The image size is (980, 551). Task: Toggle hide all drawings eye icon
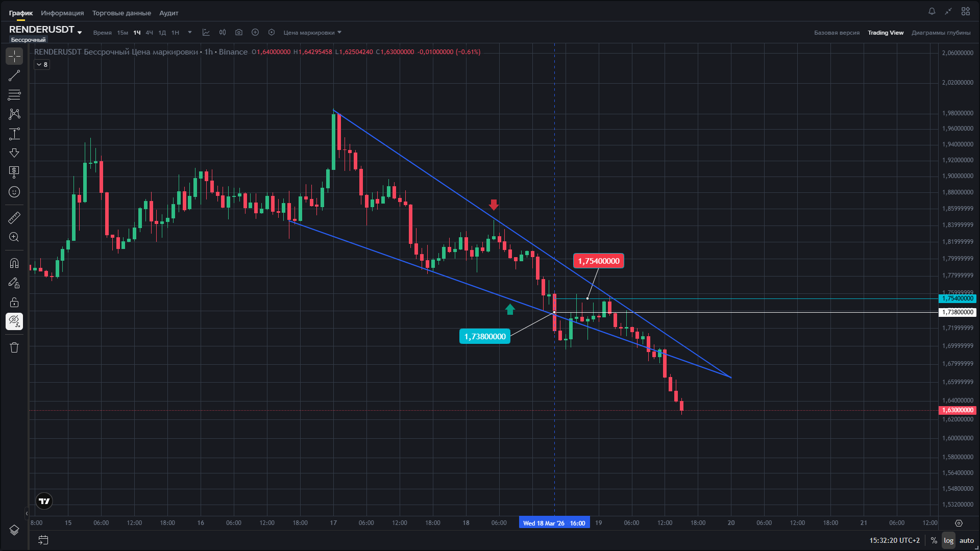click(14, 321)
